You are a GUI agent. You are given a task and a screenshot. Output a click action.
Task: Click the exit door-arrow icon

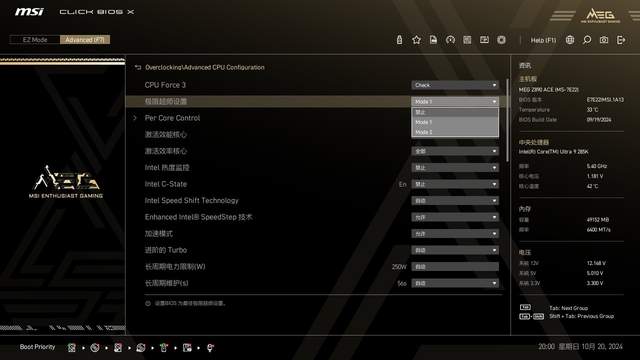point(621,40)
